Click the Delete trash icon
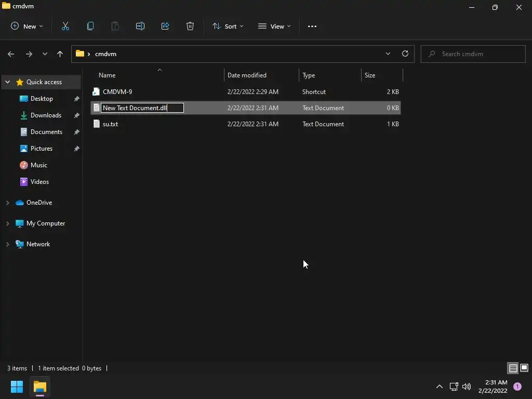The height and width of the screenshot is (399, 532). point(190,26)
